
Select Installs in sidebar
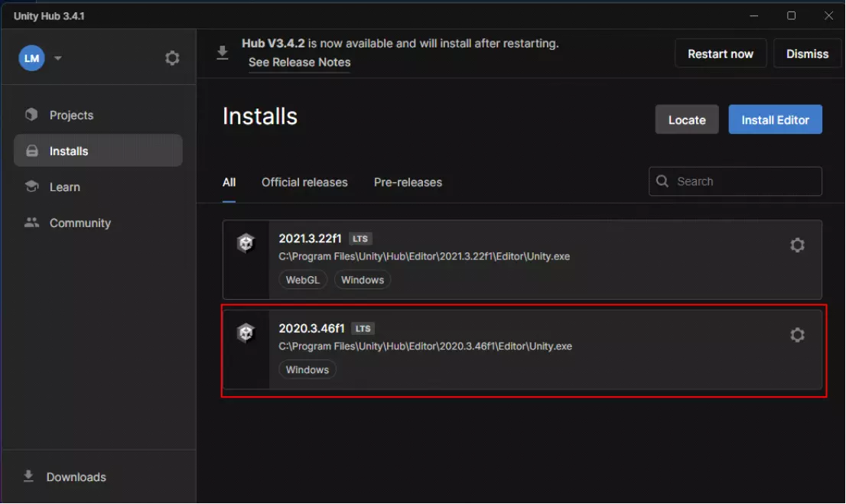(x=98, y=151)
